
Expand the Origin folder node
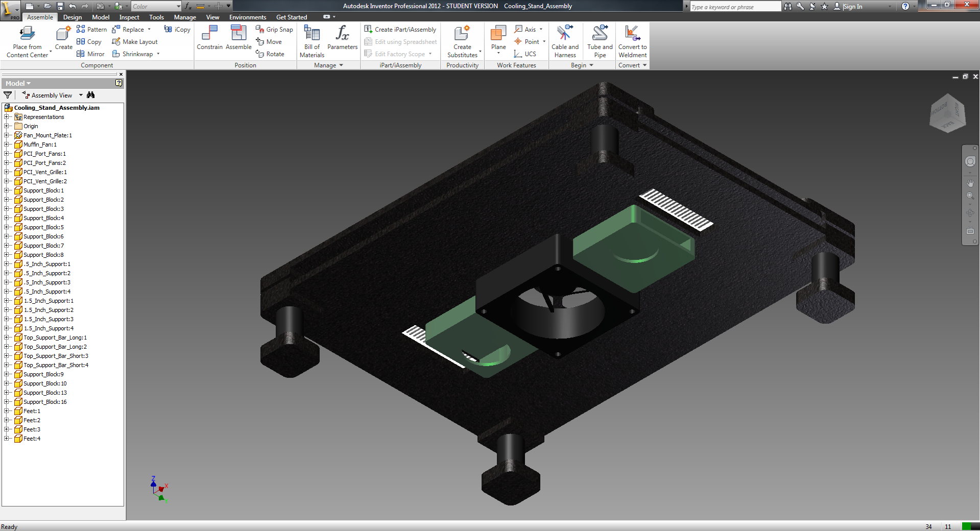(7, 126)
